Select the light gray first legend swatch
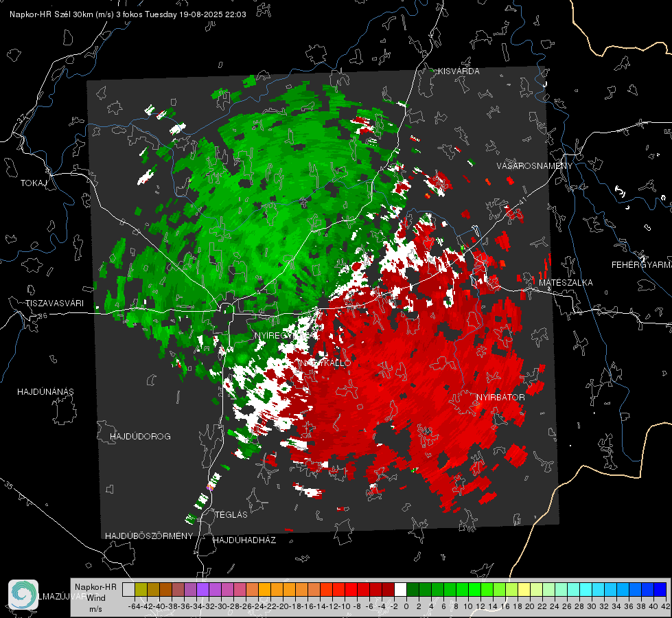672x618 pixels. (128, 589)
